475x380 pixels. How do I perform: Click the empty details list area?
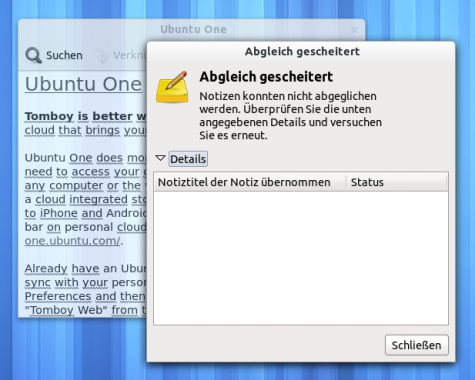[x=301, y=258]
